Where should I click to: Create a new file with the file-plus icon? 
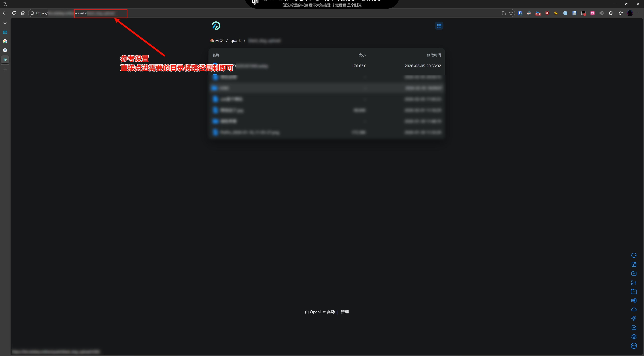coord(634,264)
